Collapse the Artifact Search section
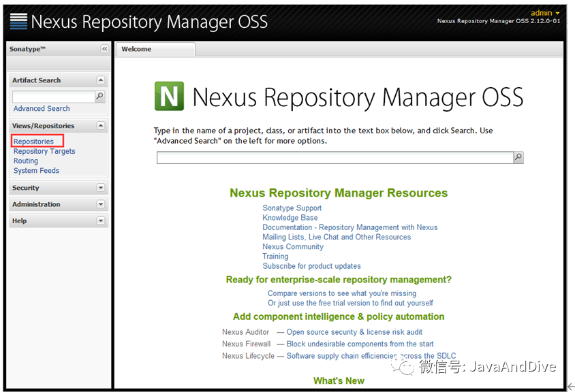The width and height of the screenshot is (575, 392). [x=101, y=80]
